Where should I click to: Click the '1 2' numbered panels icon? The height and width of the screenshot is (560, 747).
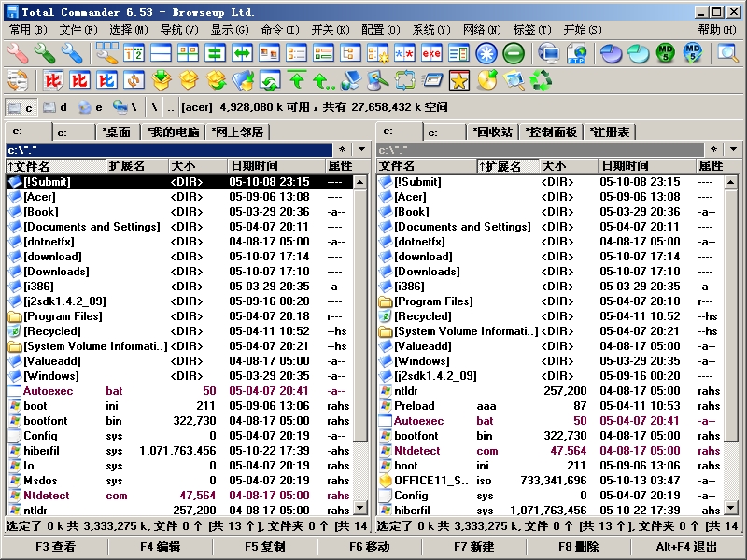pyautogui.click(x=134, y=53)
